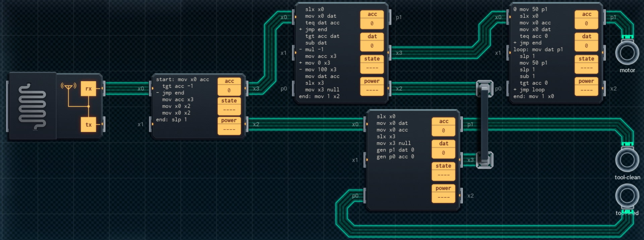
Task: Click the state register on the "teq dat acc" chip
Action: 372,64
